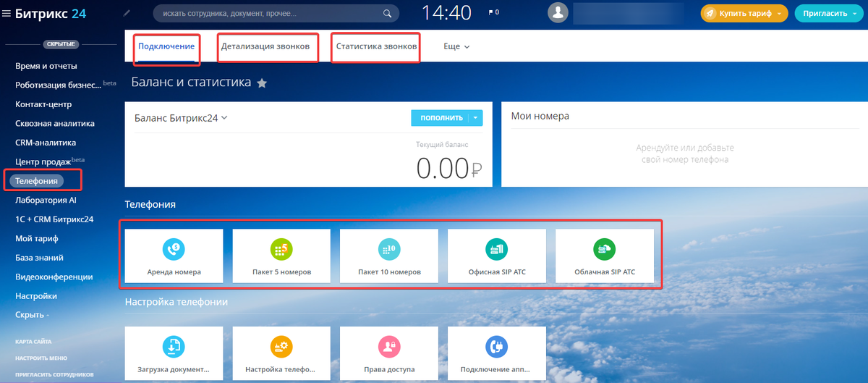The height and width of the screenshot is (383, 868).
Task: Toggle the СКРЫТЫЕ section label in sidebar
Action: click(61, 44)
